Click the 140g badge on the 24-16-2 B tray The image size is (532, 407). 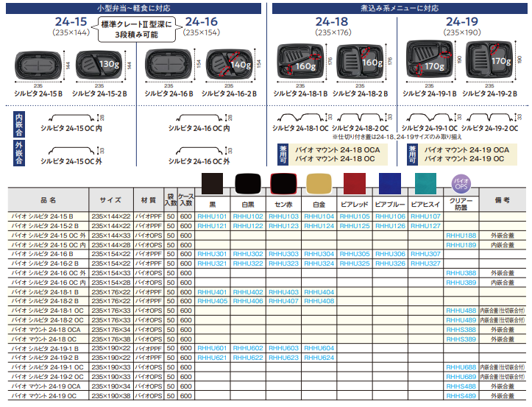pos(240,65)
